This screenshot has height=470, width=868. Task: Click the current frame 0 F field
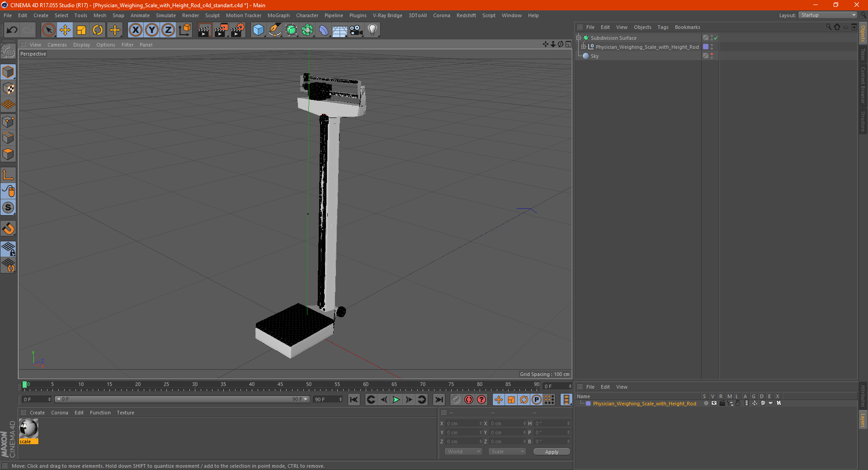(x=36, y=399)
